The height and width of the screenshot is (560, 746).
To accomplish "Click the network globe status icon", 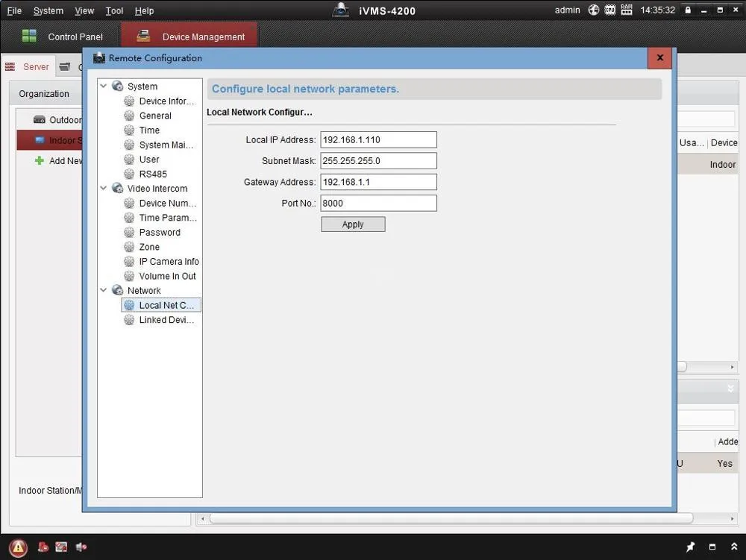I will [593, 10].
